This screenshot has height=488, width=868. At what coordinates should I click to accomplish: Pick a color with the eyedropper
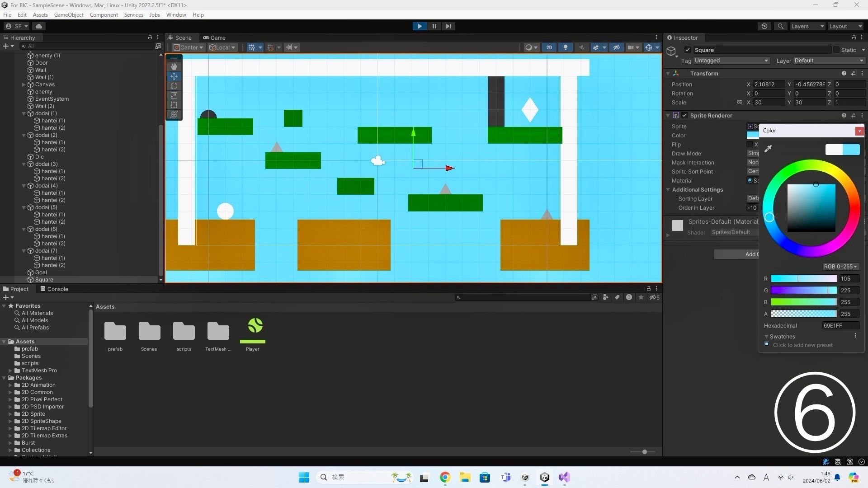(768, 149)
